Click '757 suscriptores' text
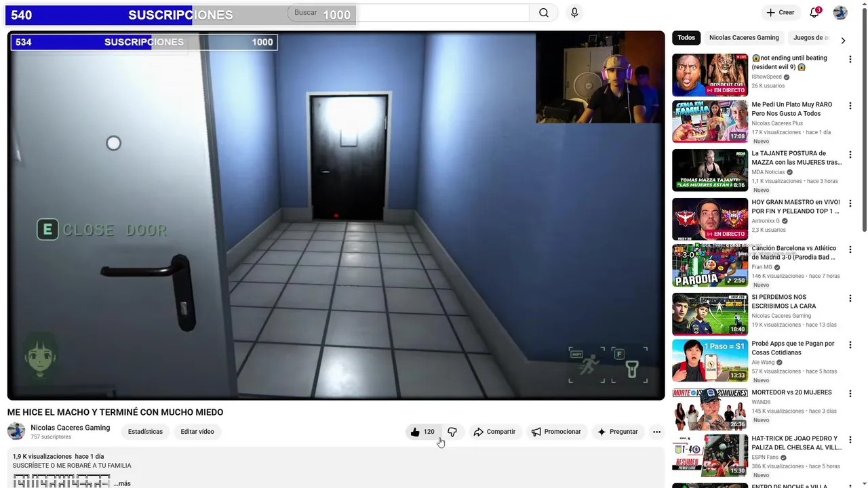 click(51, 437)
